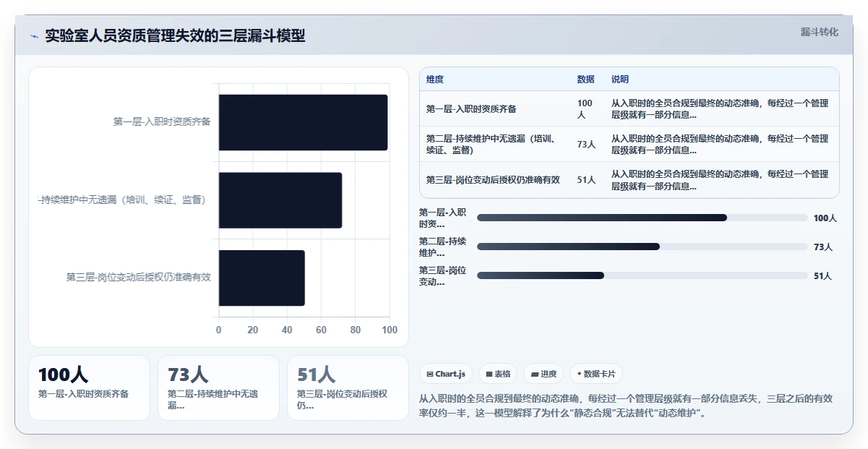This screenshot has height=449, width=868.
Task: Click x-axis tick label 40
Action: (287, 330)
